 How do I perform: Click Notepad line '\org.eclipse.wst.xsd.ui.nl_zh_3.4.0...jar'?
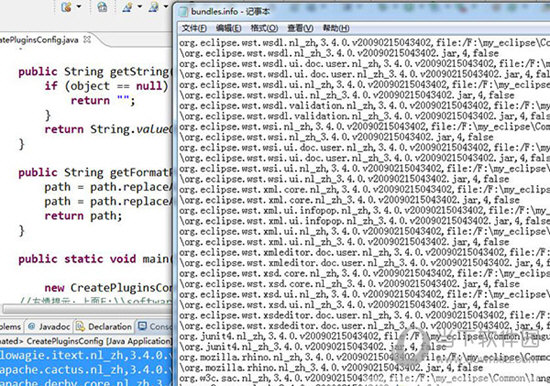click(x=344, y=305)
